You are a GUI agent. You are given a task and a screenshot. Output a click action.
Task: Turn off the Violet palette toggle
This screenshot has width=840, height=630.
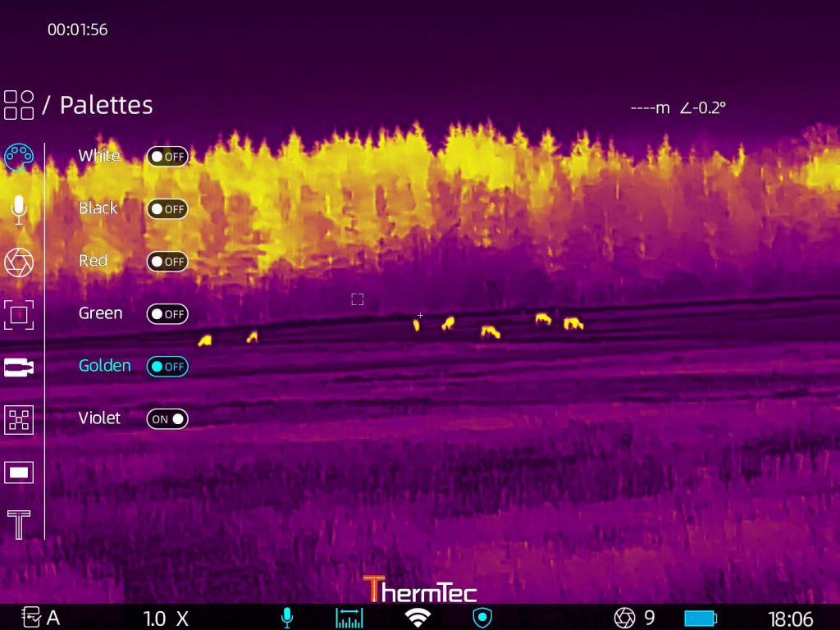click(167, 419)
